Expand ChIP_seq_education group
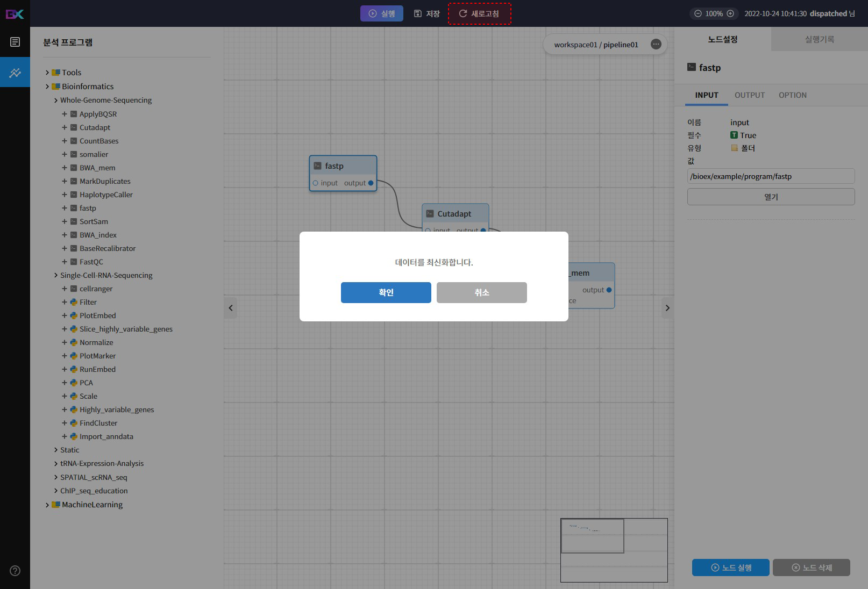Image resolution: width=868 pixels, height=589 pixels. (56, 491)
